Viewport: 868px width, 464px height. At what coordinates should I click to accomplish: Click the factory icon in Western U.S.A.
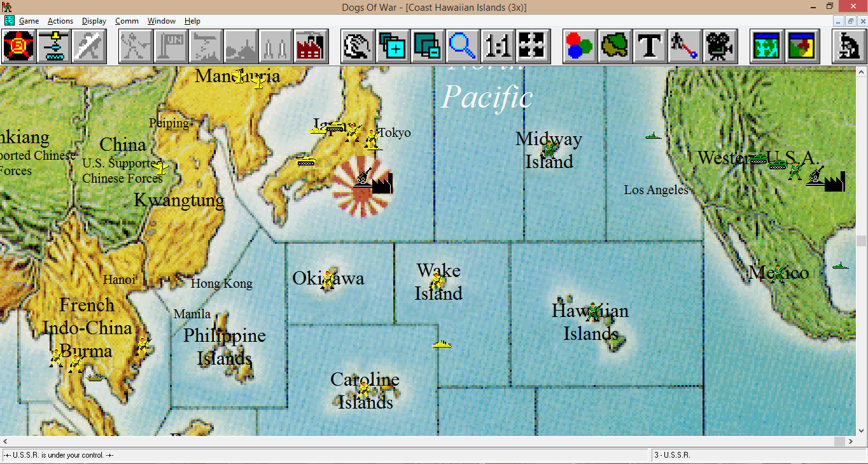point(834,181)
